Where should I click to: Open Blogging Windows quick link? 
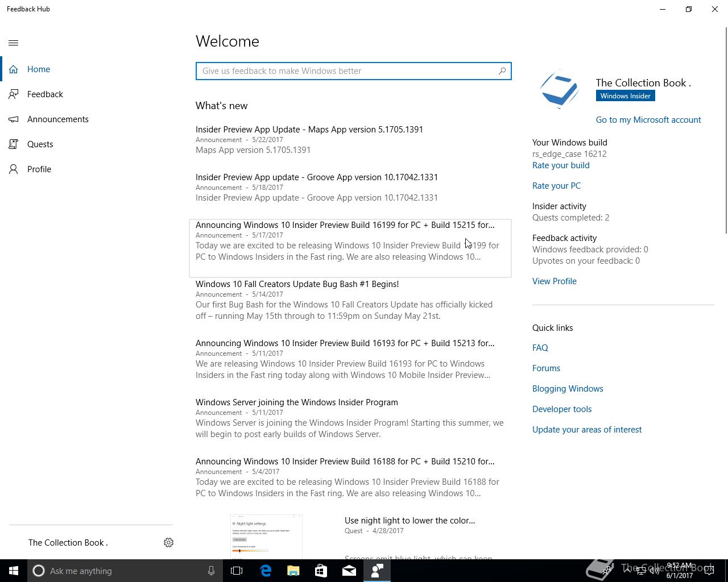pos(568,389)
